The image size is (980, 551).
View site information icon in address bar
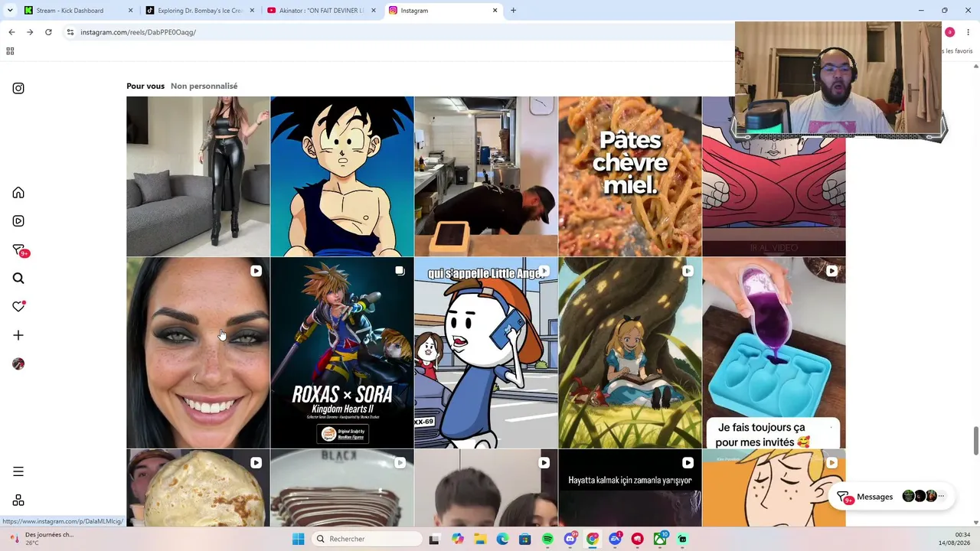tap(70, 32)
